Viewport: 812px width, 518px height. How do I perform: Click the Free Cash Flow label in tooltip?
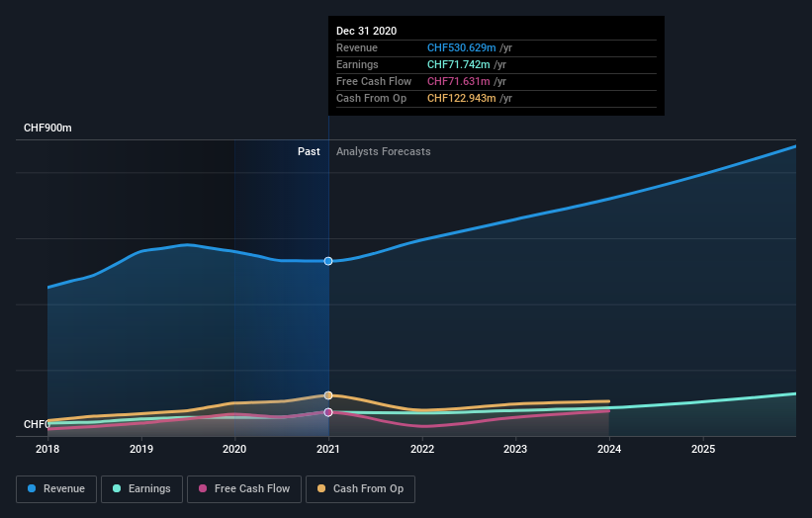[x=374, y=82]
